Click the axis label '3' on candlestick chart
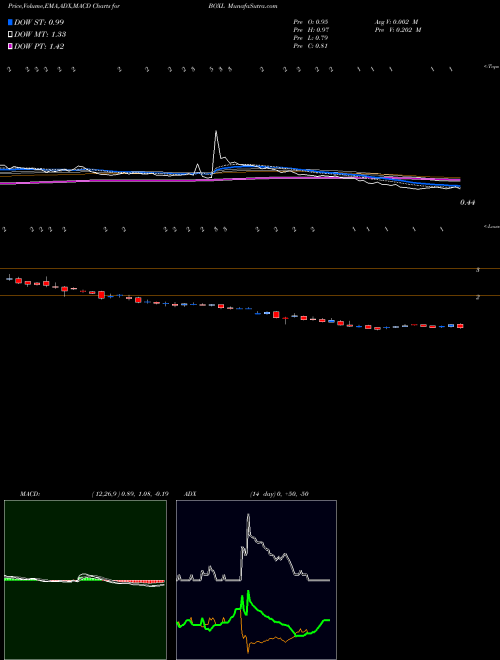 click(478, 270)
